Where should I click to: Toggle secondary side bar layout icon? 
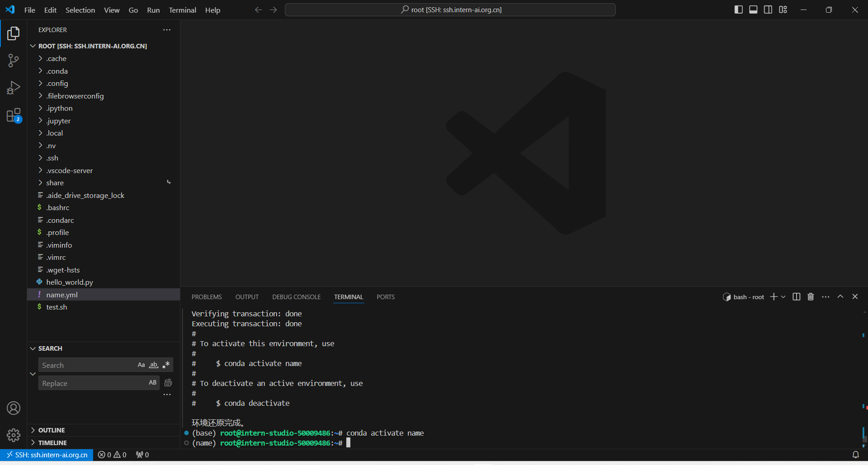(x=768, y=10)
